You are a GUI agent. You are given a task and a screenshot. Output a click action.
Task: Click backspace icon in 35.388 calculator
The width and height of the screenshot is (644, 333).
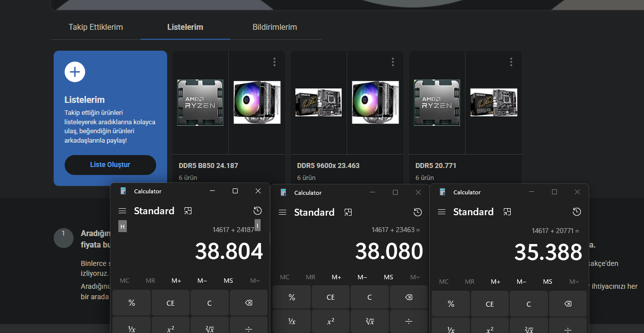(x=567, y=304)
